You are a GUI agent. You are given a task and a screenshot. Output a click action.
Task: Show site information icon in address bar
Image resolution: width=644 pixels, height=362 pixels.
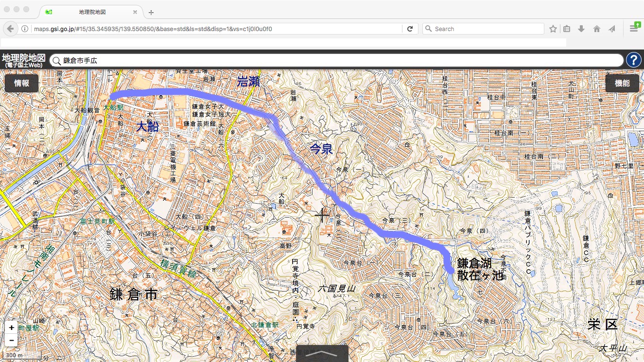25,29
